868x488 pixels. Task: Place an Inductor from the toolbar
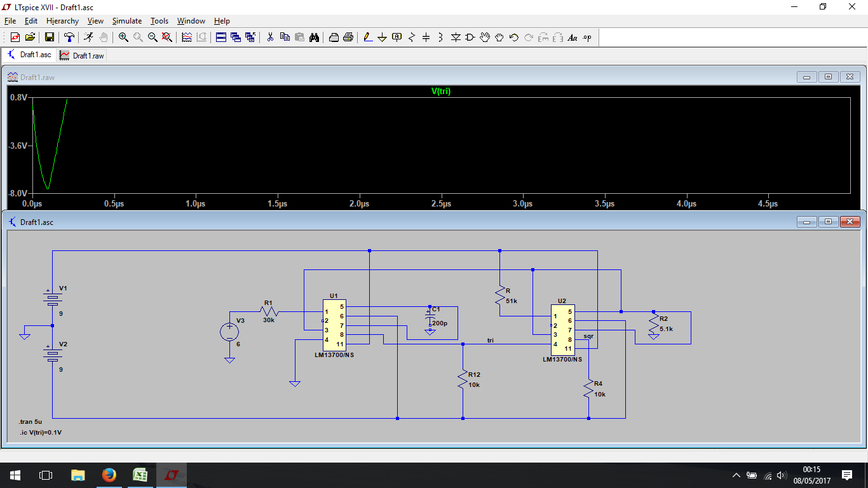(x=441, y=37)
